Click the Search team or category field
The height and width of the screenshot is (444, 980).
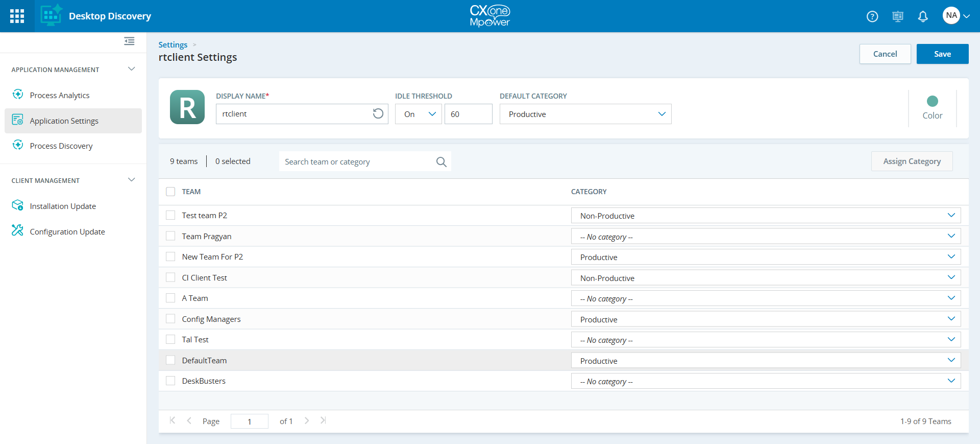pyautogui.click(x=357, y=161)
